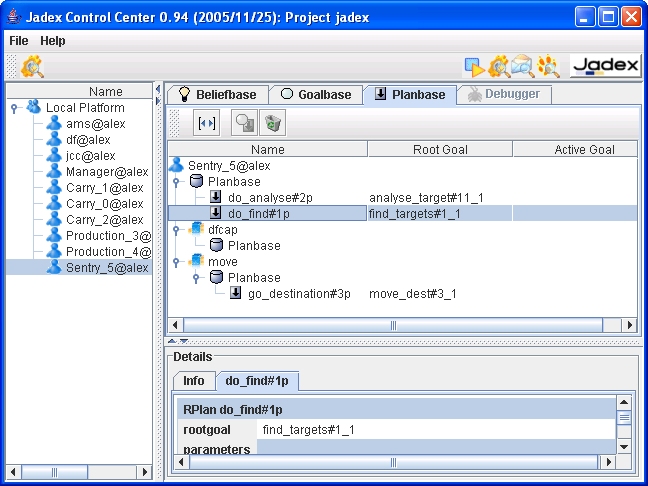Collapse the agent tree using the left split-pane arrow
This screenshot has height=486, width=648.
(158, 88)
